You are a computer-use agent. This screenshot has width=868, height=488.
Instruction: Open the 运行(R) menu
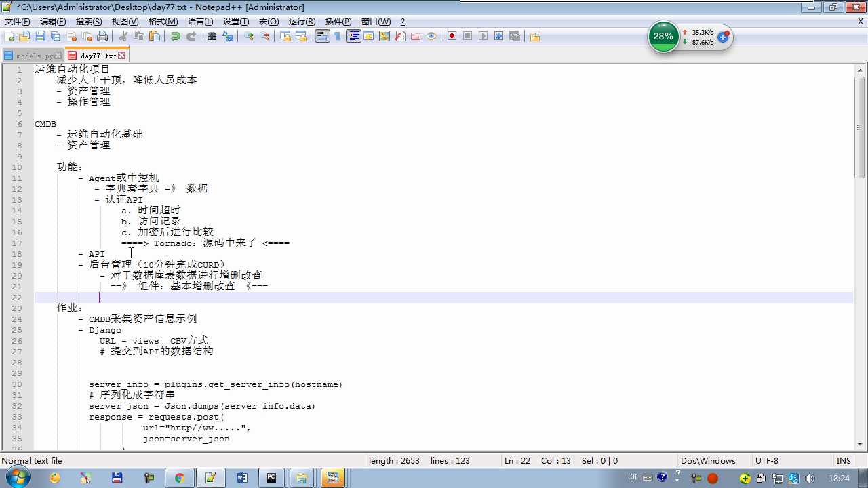click(302, 22)
